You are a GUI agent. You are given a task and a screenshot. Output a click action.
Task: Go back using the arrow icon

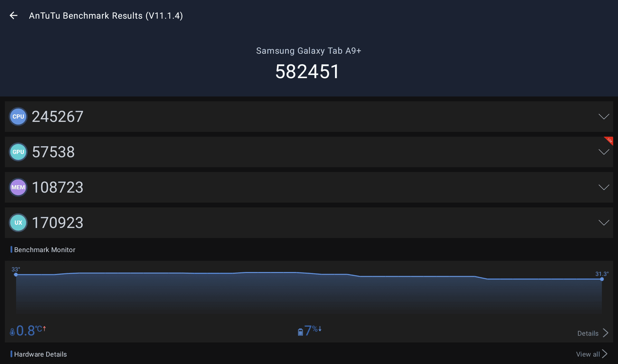14,15
